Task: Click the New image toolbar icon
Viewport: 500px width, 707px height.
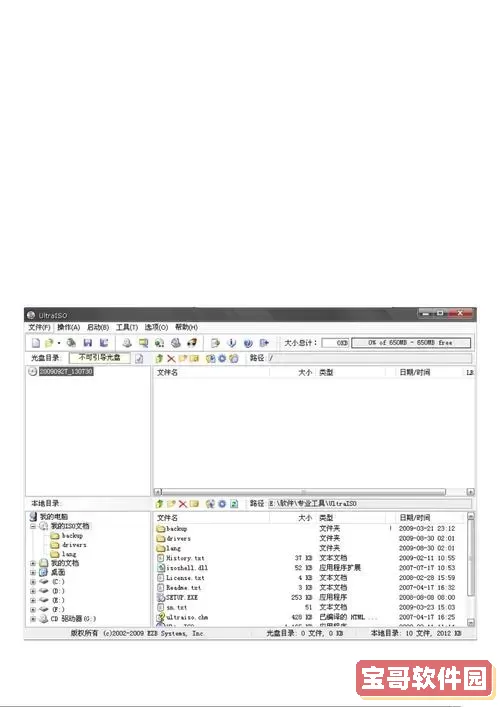Action: (36, 343)
